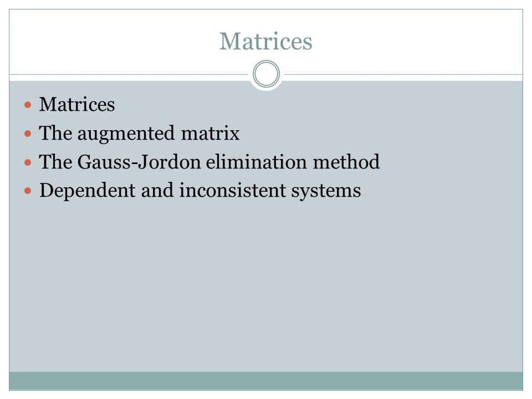
Task: Click the orange bullet dot beside "Matrices"
Action: click(x=28, y=105)
